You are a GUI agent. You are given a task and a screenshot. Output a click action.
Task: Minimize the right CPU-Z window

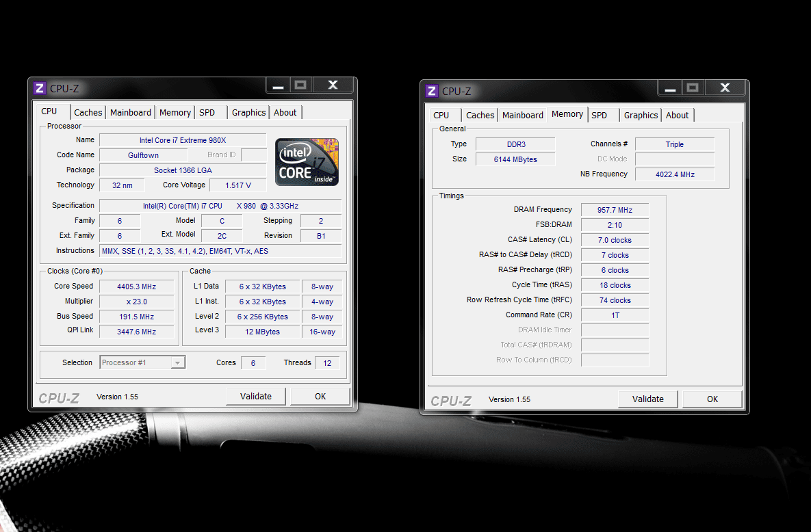coord(670,88)
